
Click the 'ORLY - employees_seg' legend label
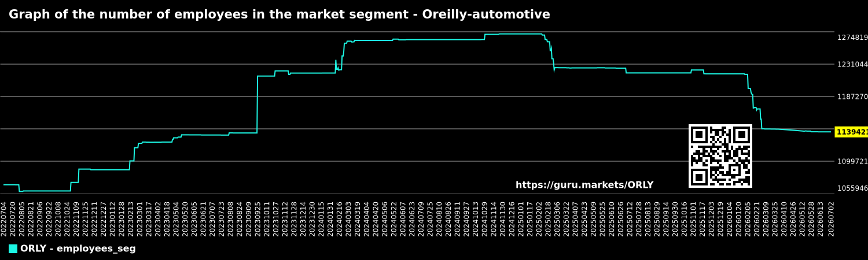pos(78,249)
